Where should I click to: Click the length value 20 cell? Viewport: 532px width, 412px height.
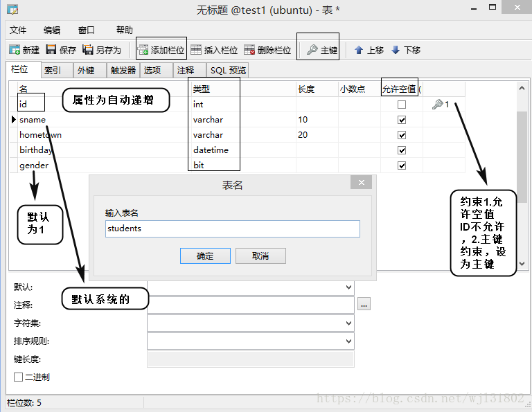point(317,135)
